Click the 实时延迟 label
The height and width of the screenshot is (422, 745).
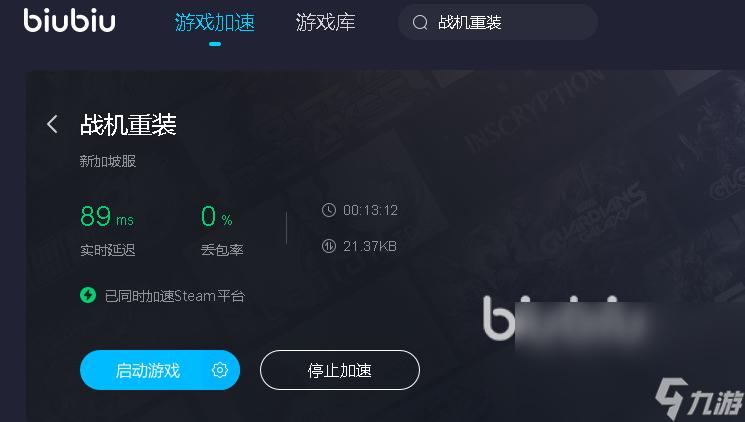click(108, 250)
